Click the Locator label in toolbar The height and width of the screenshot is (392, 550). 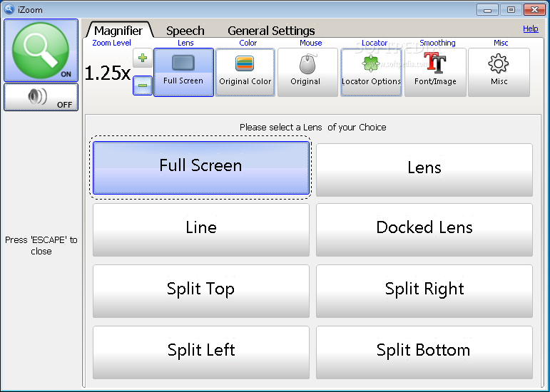(x=375, y=43)
